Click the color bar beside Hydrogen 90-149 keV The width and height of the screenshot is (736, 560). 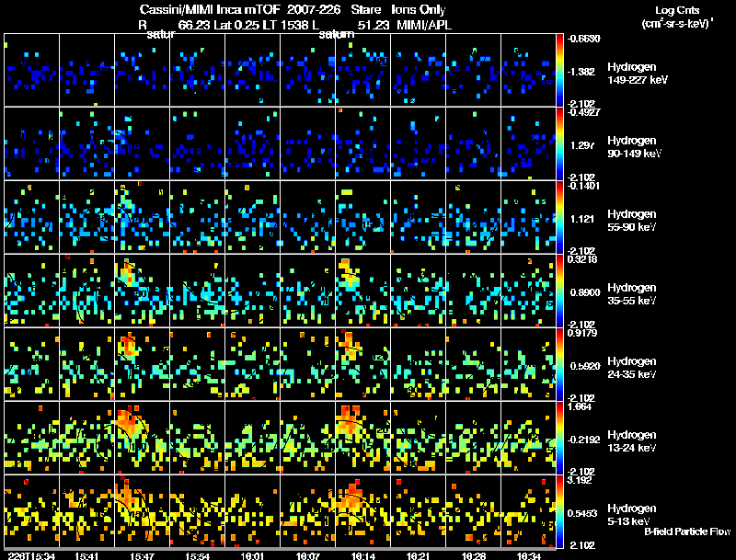[559, 143]
